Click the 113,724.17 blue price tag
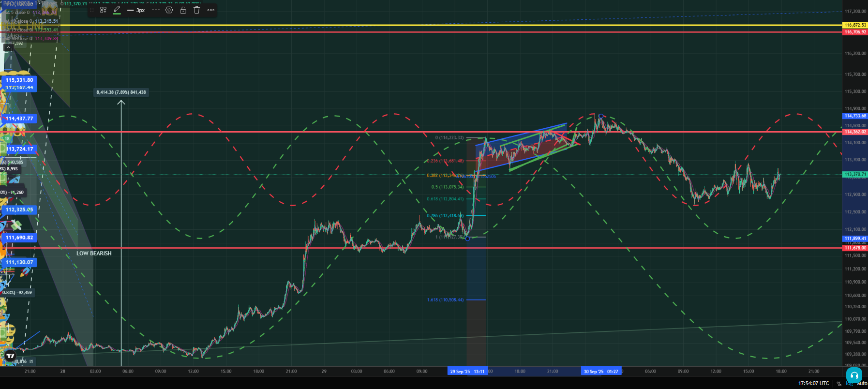868x389 pixels. pos(19,149)
